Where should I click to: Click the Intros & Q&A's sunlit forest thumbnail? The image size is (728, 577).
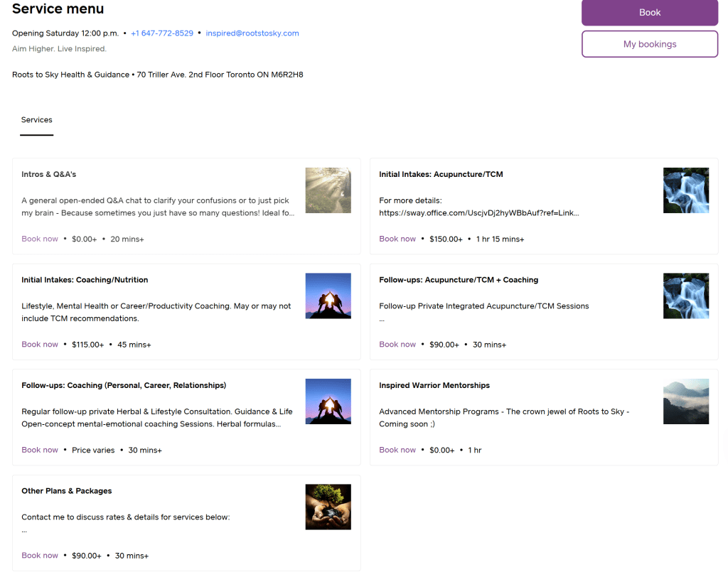coord(328,190)
